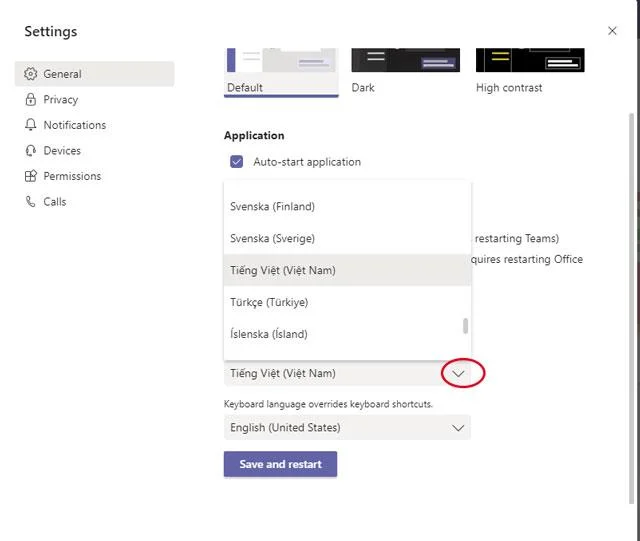640x541 pixels.
Task: Open the General settings tab
Action: [94, 74]
